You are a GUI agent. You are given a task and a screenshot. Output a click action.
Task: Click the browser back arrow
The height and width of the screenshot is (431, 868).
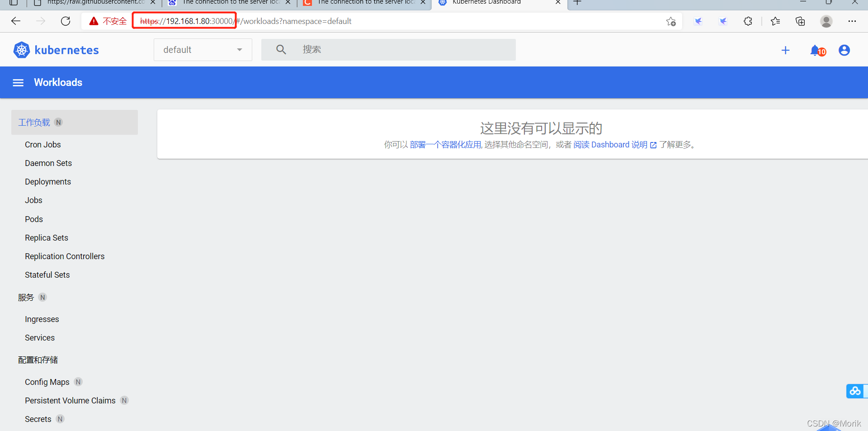[x=16, y=21]
